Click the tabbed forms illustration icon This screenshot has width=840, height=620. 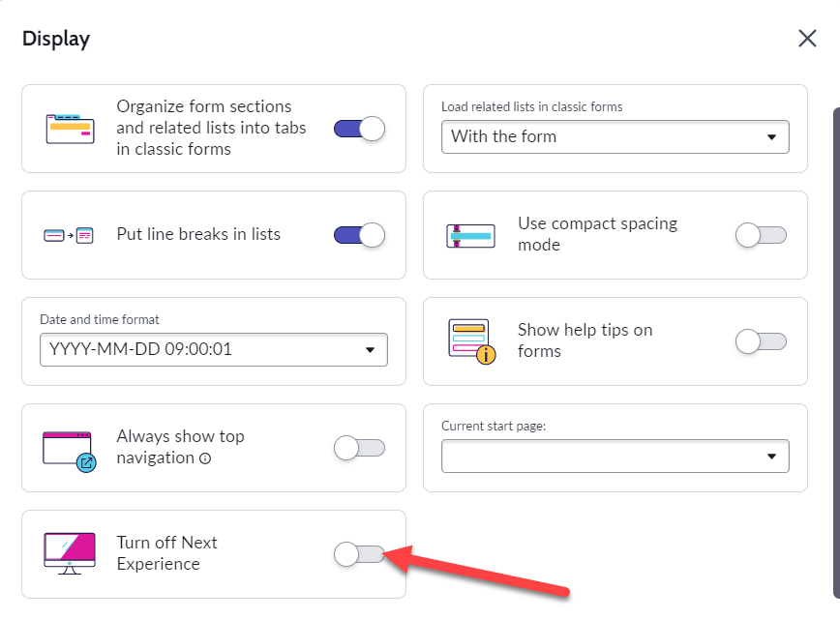point(70,128)
